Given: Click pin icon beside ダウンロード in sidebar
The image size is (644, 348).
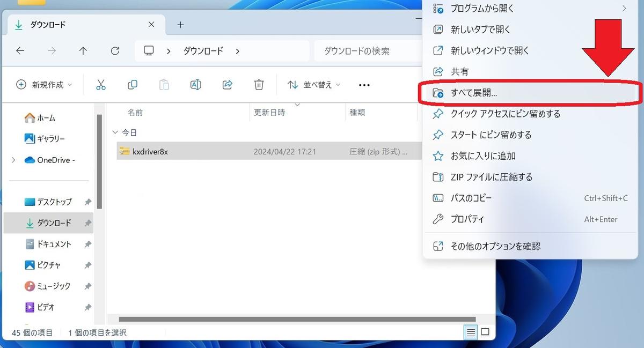Looking at the screenshot, I should pyautogui.click(x=87, y=223).
